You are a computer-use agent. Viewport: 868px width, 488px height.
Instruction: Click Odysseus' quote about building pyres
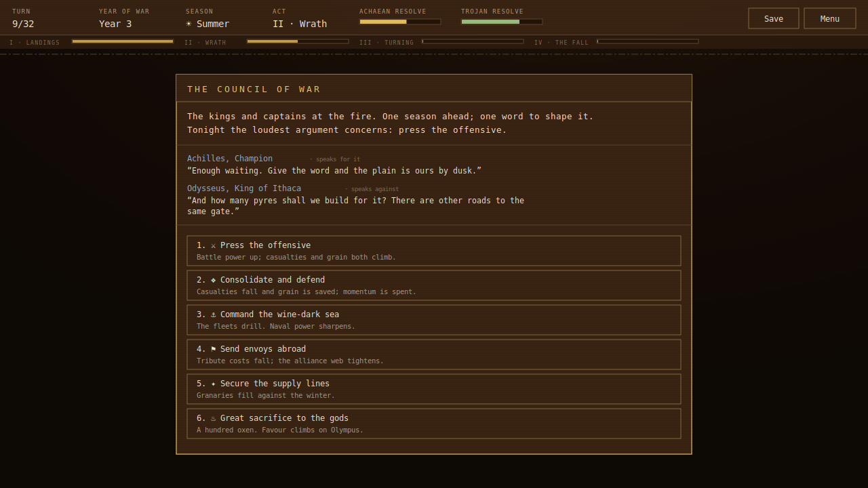point(355,206)
